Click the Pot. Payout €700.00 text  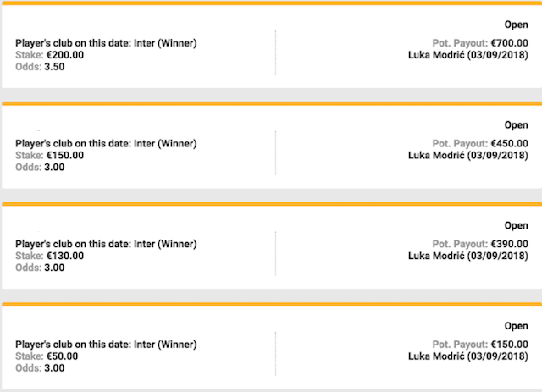tap(479, 43)
